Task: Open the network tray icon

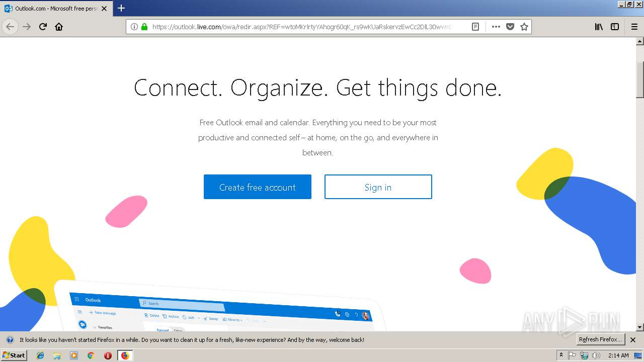Action: tap(584, 355)
